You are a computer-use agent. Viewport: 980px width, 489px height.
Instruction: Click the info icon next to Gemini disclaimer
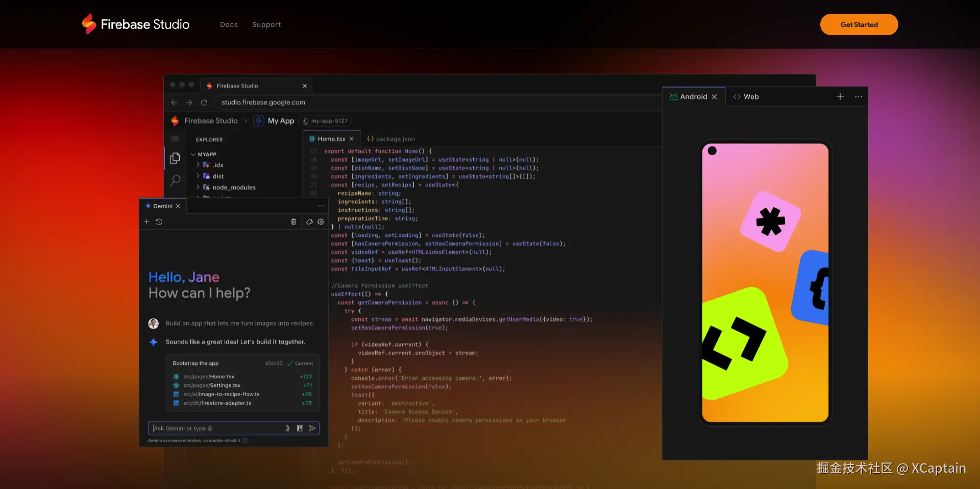[x=245, y=441]
